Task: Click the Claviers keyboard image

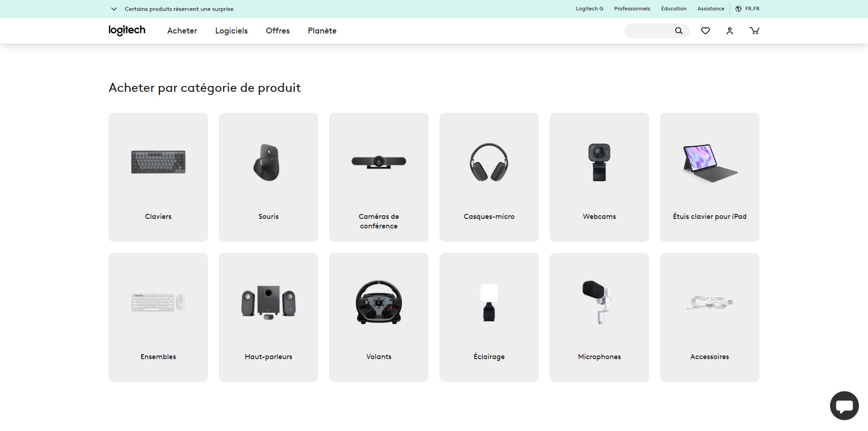Action: click(x=158, y=162)
